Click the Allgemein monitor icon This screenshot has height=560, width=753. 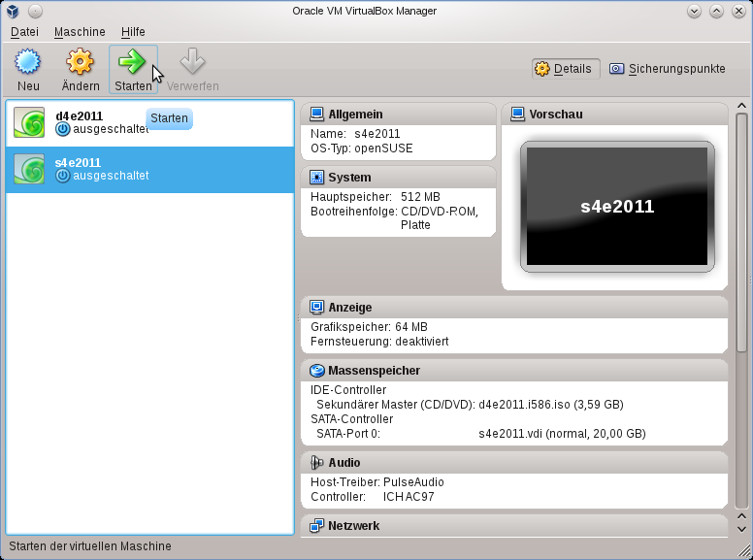pos(317,115)
